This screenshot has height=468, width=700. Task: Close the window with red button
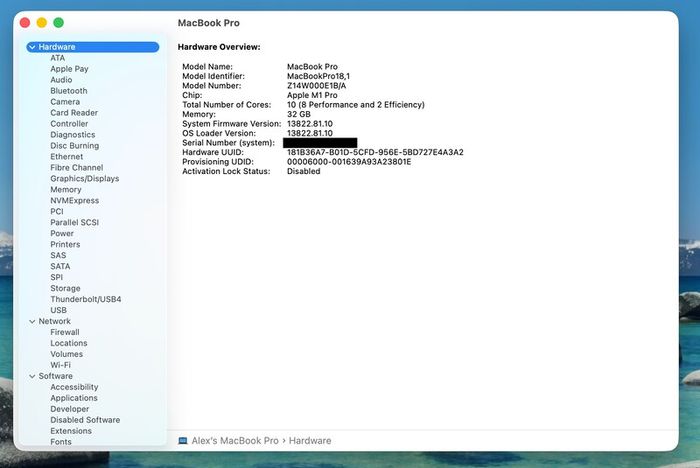(x=25, y=22)
